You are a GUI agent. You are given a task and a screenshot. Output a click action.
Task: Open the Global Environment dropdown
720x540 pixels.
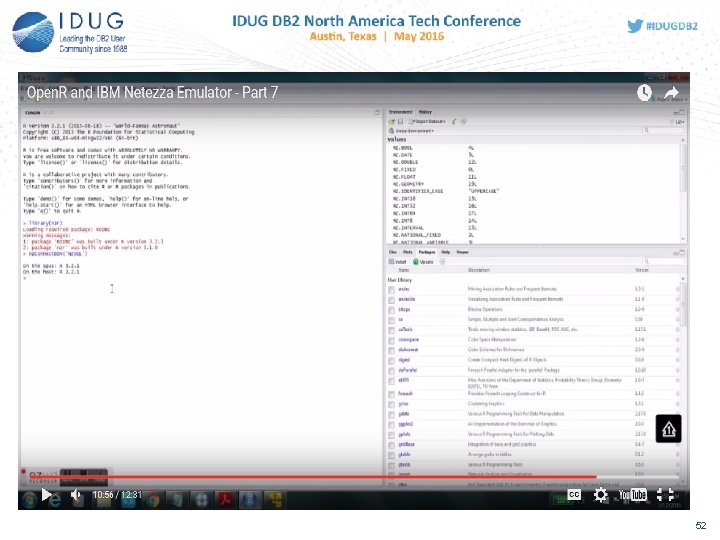point(411,131)
